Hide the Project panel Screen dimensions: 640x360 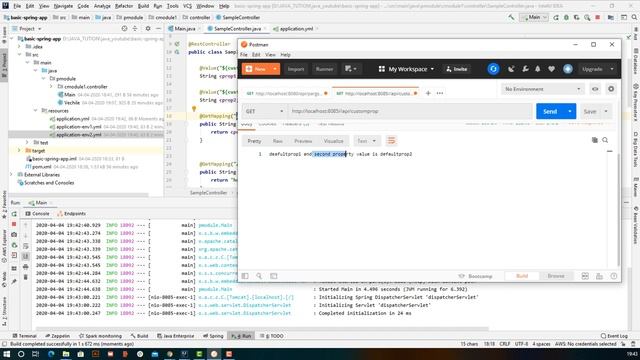click(158, 29)
